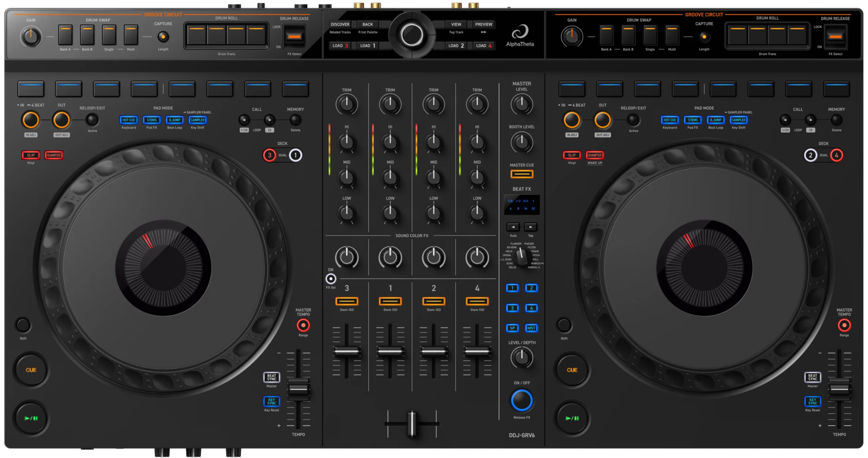Click the PREVIEW button
The height and width of the screenshot is (458, 868).
[483, 24]
